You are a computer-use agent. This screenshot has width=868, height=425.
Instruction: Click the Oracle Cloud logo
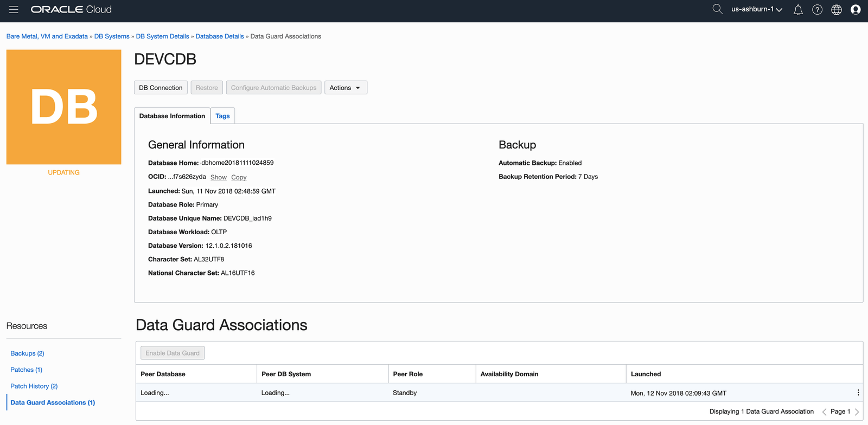tap(71, 10)
